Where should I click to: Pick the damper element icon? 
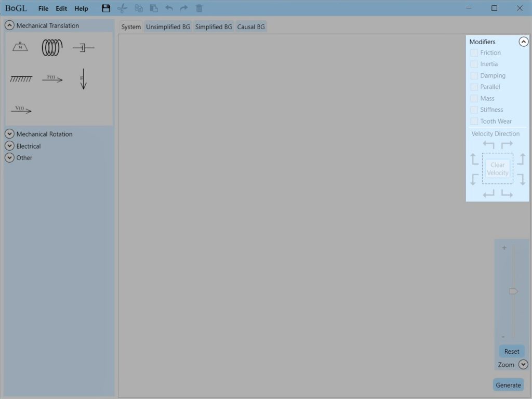tap(83, 48)
